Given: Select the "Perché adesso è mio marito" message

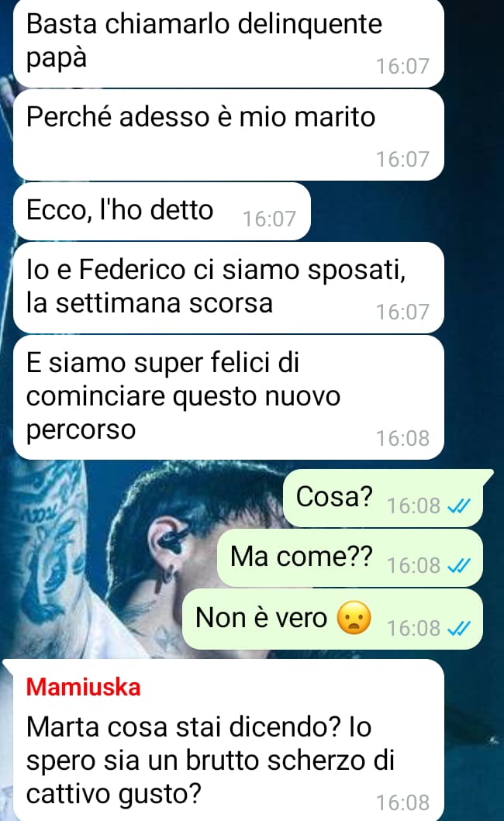Looking at the screenshot, I should tap(229, 135).
